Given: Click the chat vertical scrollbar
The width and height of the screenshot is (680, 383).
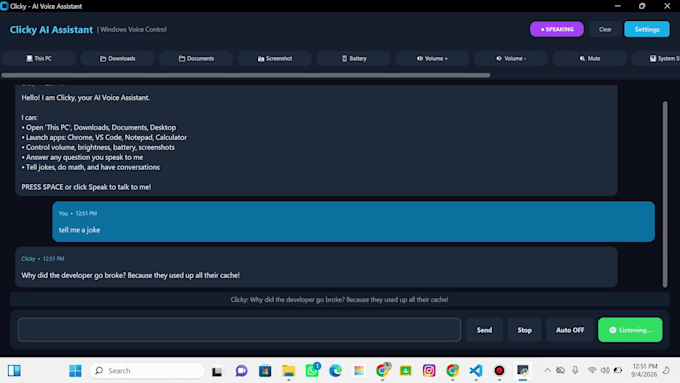Looking at the screenshot, I should (x=665, y=194).
